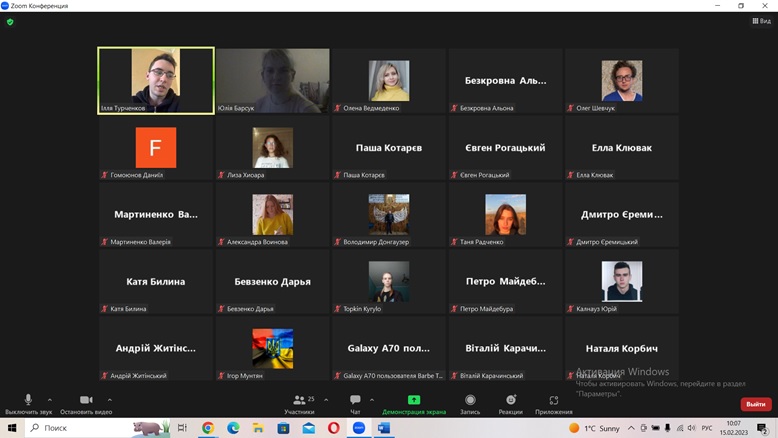This screenshot has width=778, height=438.
Task: Open Word from taskbar
Action: pos(384,428)
